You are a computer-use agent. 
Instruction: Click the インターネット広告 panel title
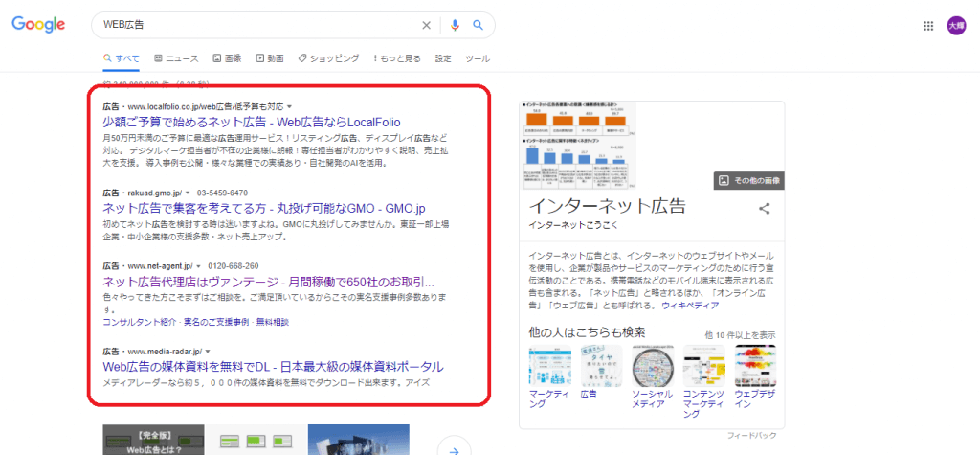(x=607, y=206)
